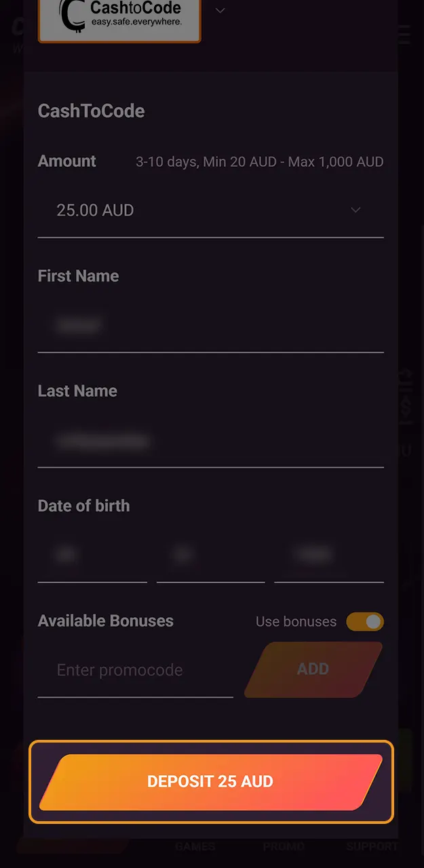Image resolution: width=424 pixels, height=868 pixels.
Task: Expand the deposit amount dropdown
Action: point(355,210)
